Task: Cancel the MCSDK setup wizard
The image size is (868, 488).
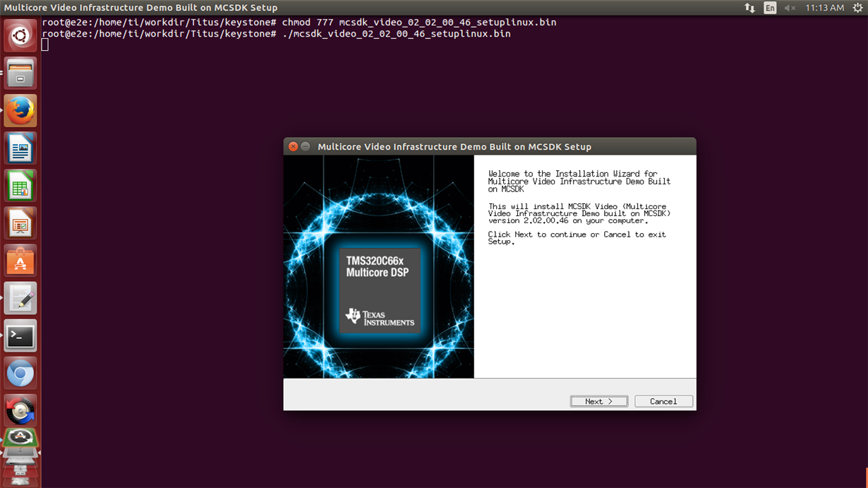Action: click(663, 401)
